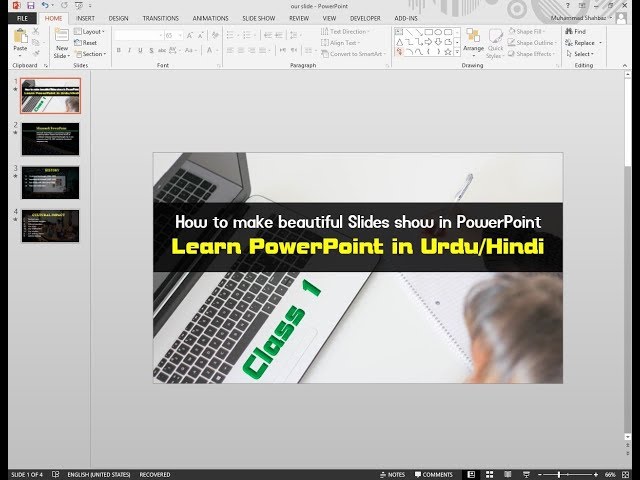Select the Isosceles Triangle shape in gallery
Viewport: 640px width, 480px height.
point(399,42)
